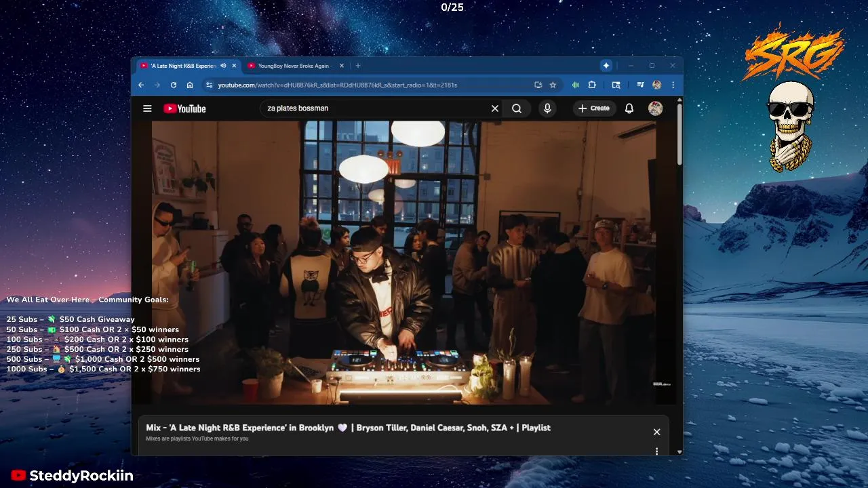This screenshot has width=868, height=488.
Task: Reload the current page
Action: click(x=174, y=85)
